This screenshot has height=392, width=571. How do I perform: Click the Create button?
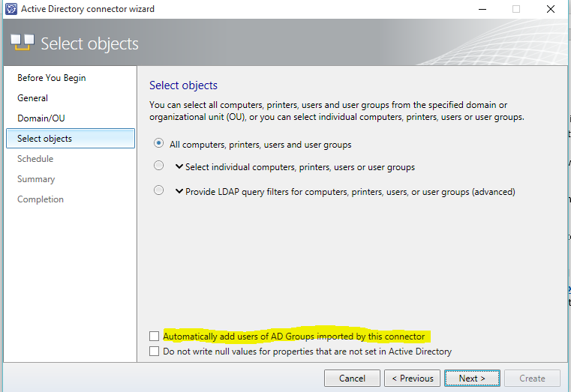(532, 379)
